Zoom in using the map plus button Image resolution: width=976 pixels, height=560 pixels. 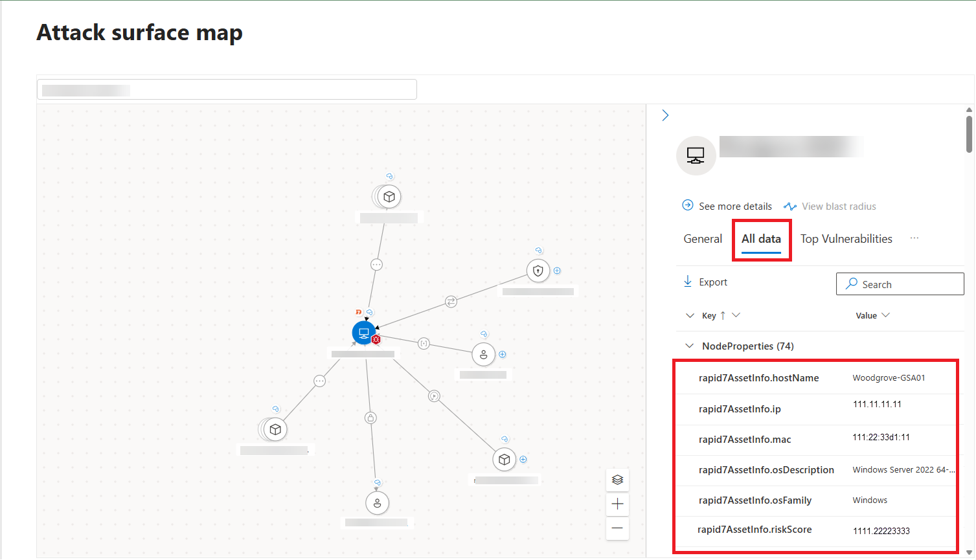(x=617, y=504)
